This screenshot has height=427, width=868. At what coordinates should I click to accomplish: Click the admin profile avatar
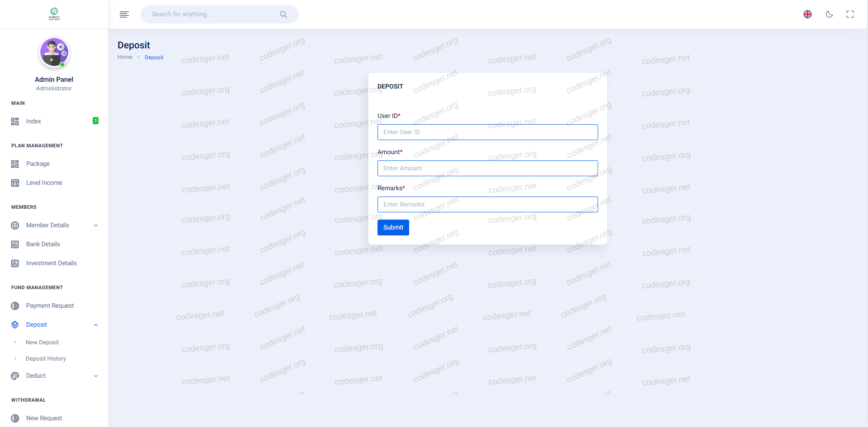point(54,52)
